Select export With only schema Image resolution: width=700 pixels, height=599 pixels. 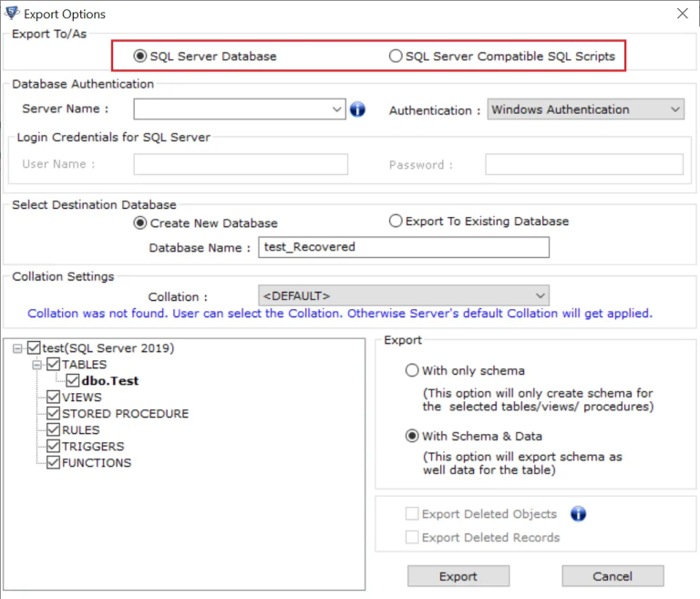pyautogui.click(x=412, y=371)
